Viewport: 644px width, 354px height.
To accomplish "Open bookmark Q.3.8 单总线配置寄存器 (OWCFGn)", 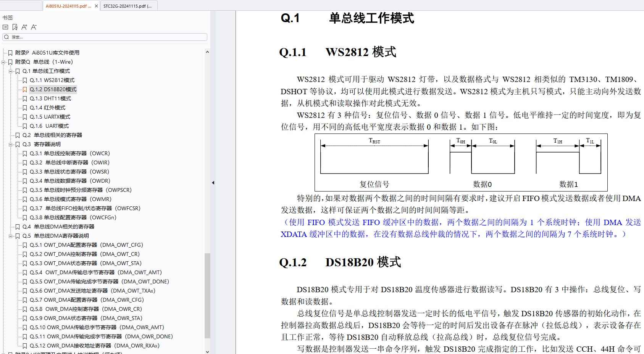I will (73, 217).
